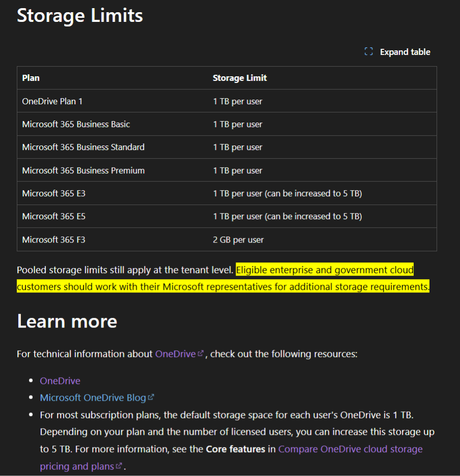Click the Storage Limits heading
460x476 pixels.
coord(80,15)
